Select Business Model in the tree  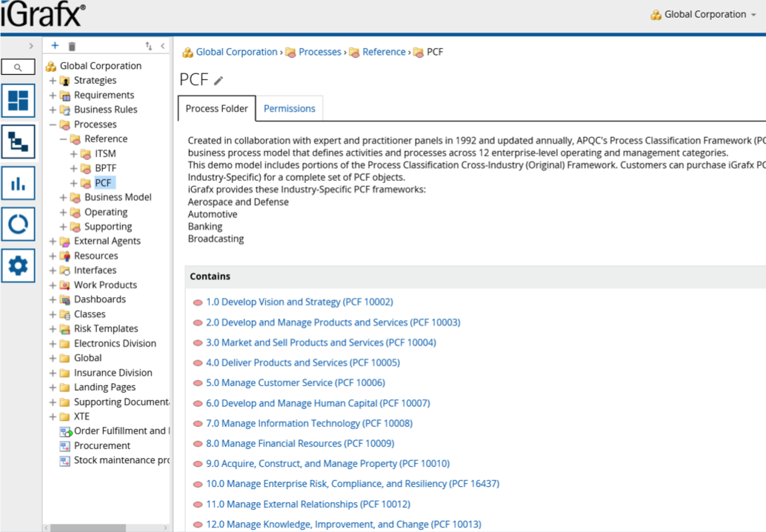(118, 197)
